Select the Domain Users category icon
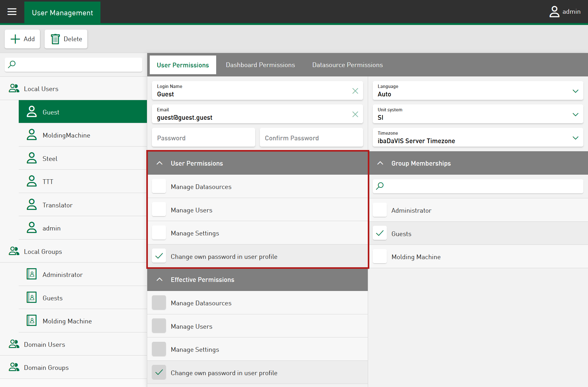Viewport: 588px width, 387px height. pos(14,344)
